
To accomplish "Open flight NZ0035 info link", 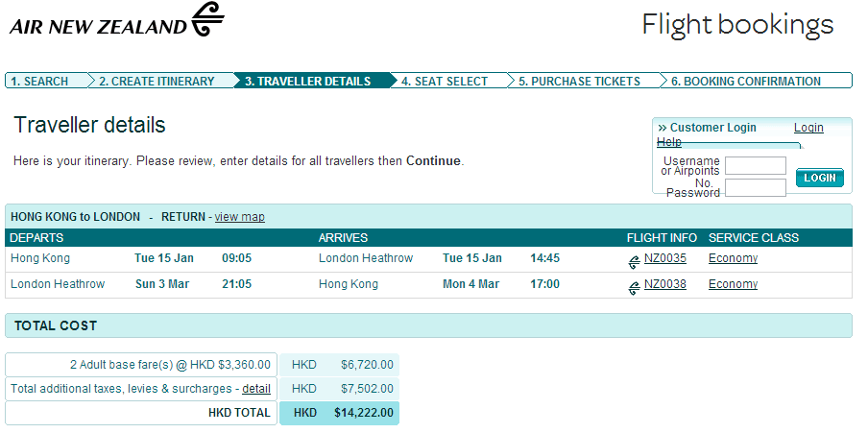I will click(665, 258).
